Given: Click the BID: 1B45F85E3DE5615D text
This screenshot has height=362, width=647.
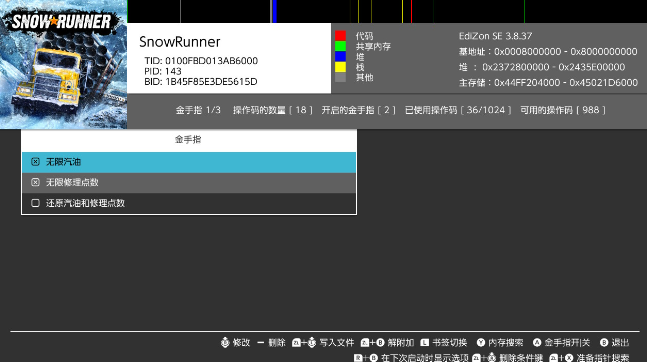Looking at the screenshot, I should [201, 82].
